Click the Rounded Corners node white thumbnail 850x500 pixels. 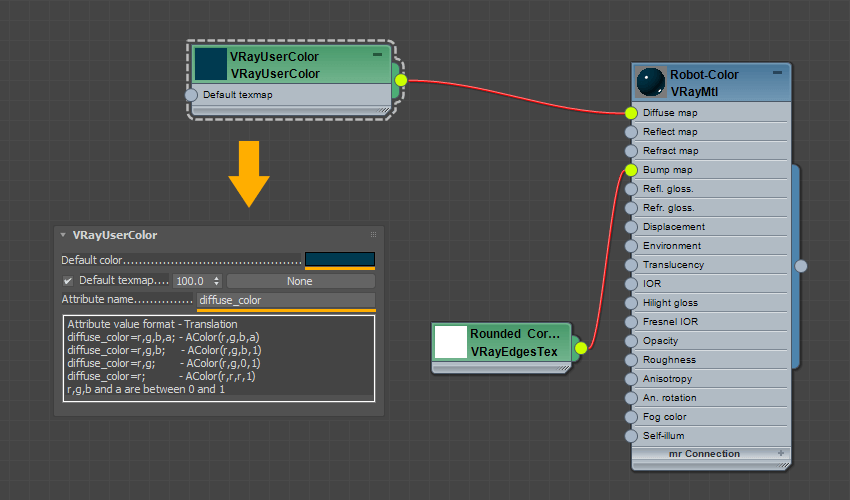(451, 342)
